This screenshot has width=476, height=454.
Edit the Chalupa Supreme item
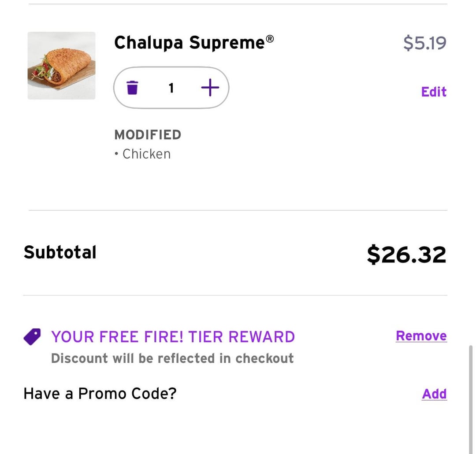pyautogui.click(x=434, y=92)
